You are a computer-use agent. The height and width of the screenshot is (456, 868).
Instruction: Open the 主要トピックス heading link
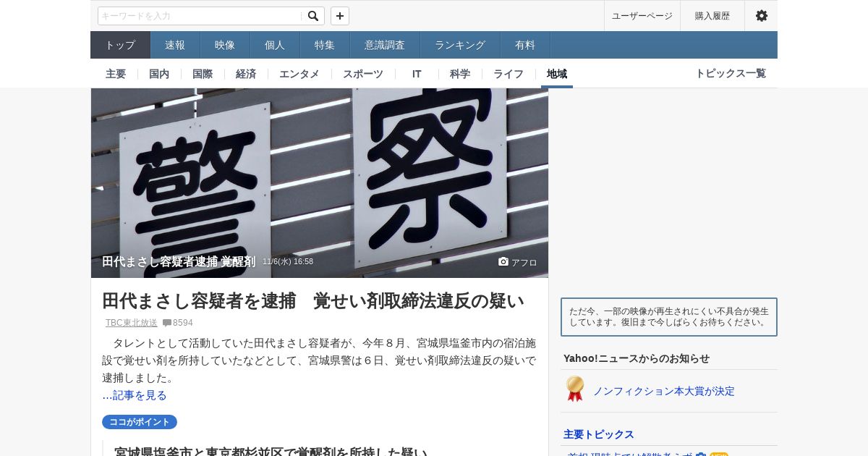tap(599, 434)
